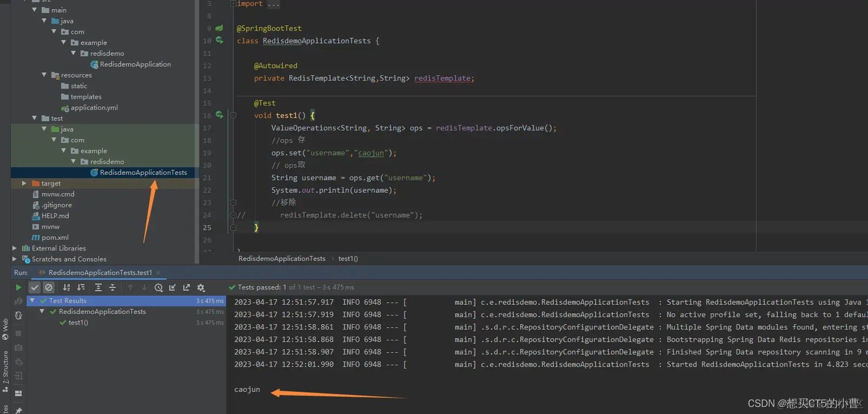Select RedisdemoApplicationTests.test1 run tab
Image resolution: width=868 pixels, height=414 pixels.
tap(100, 273)
